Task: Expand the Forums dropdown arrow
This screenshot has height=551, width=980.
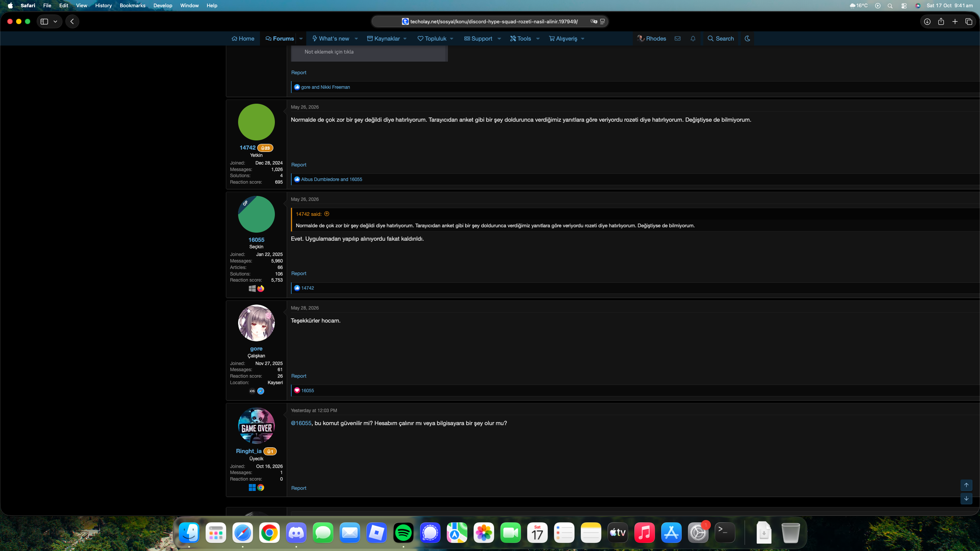Action: tap(301, 39)
